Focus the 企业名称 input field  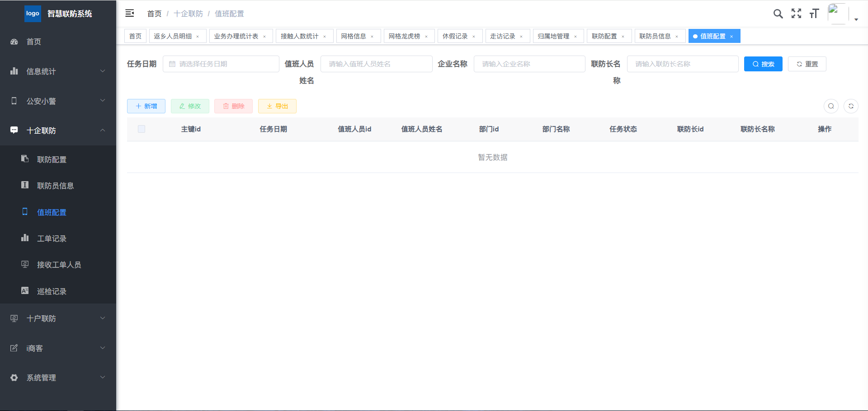(529, 64)
